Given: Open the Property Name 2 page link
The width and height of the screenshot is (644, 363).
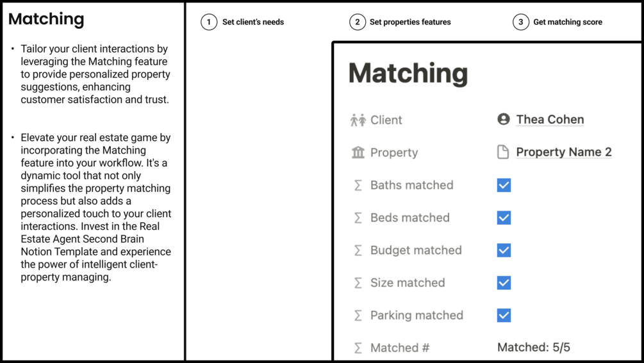Looking at the screenshot, I should click(x=563, y=152).
